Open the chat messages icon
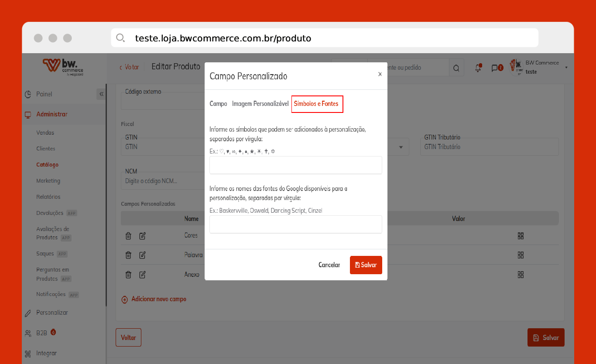The image size is (596, 364). (x=495, y=68)
